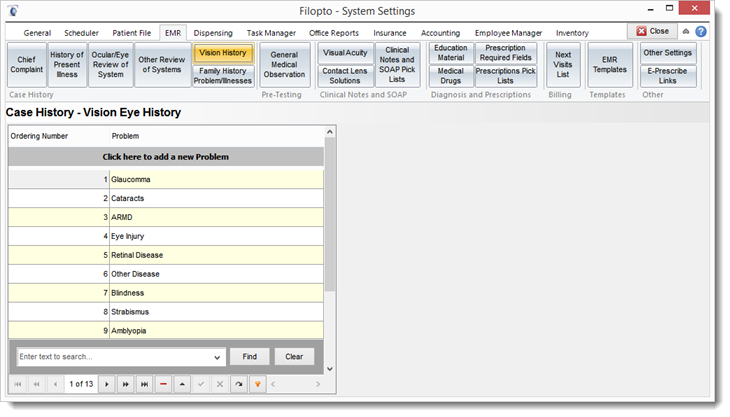Click the Filopto app logo icon
730x417 pixels.
(x=13, y=10)
